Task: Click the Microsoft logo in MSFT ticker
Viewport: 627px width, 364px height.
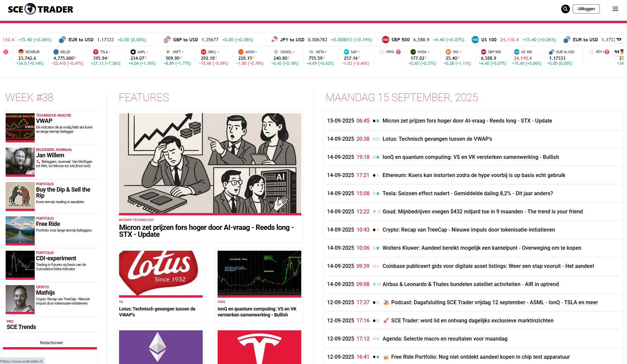Action: (168, 52)
